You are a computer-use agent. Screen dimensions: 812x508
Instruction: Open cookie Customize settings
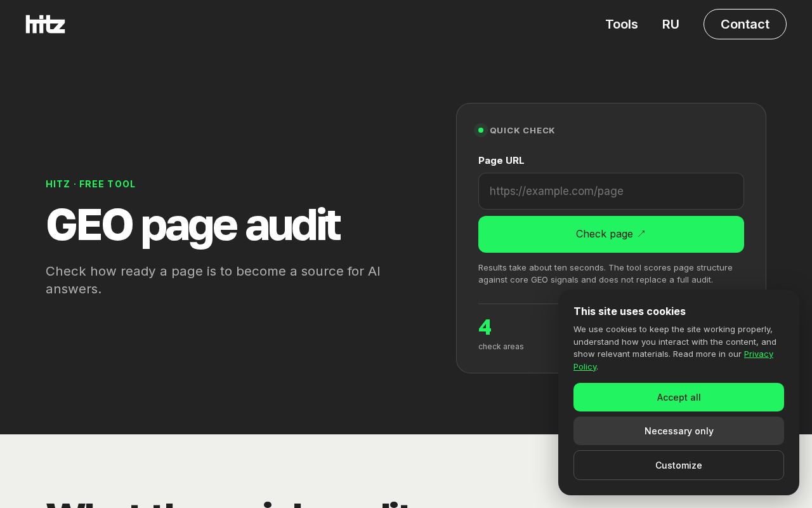[679, 465]
